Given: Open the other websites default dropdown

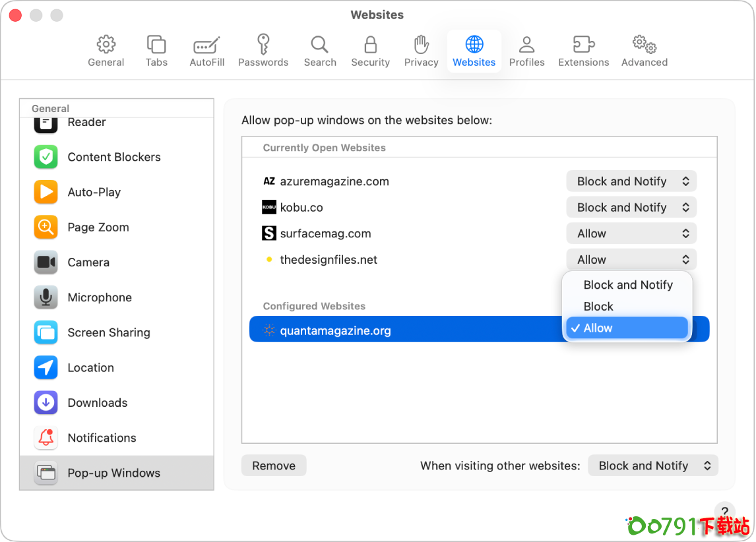Looking at the screenshot, I should coord(652,466).
